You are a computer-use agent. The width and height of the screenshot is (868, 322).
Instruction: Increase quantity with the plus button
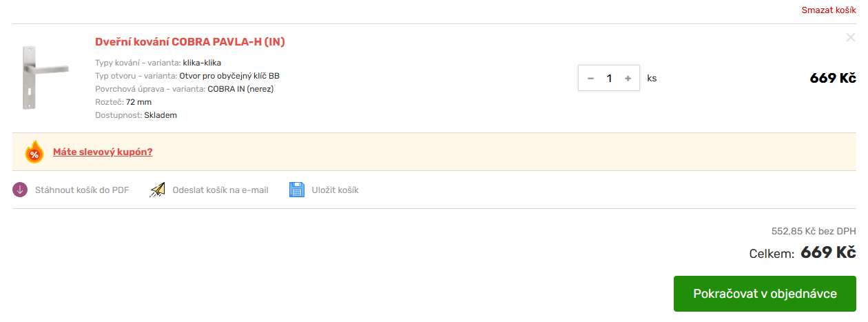pos(628,79)
